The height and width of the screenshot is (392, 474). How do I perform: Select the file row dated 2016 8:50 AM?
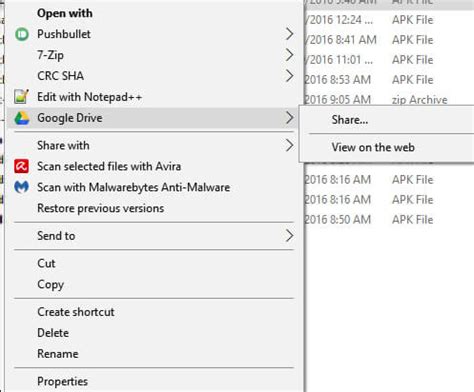tap(389, 220)
